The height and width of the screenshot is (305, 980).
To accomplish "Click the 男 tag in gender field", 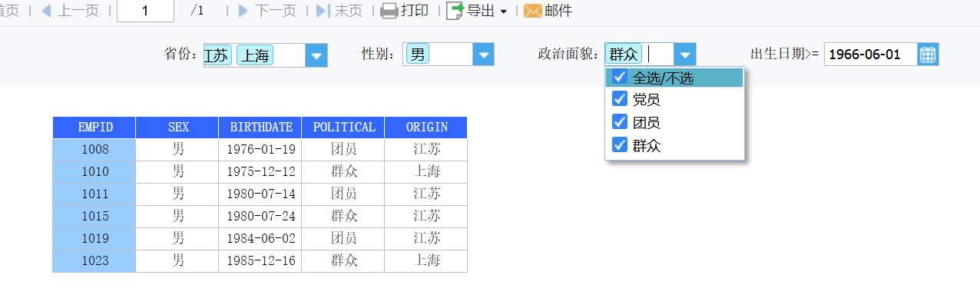I will (417, 54).
